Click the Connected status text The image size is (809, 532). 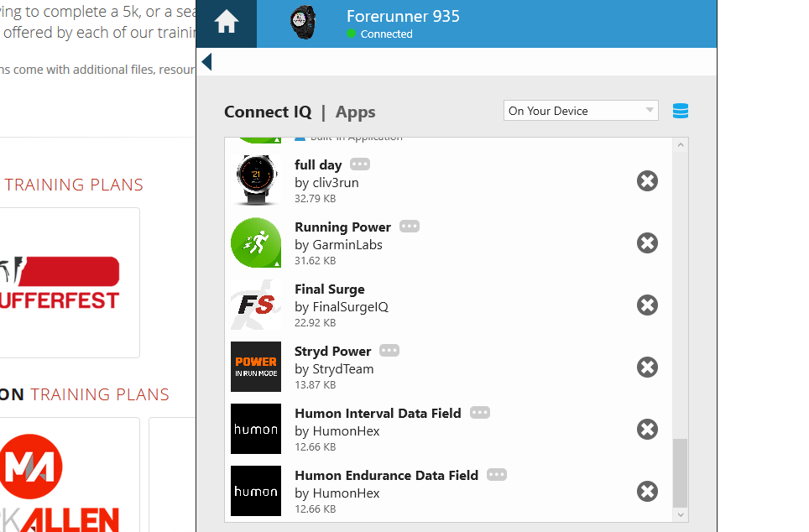coord(386,34)
